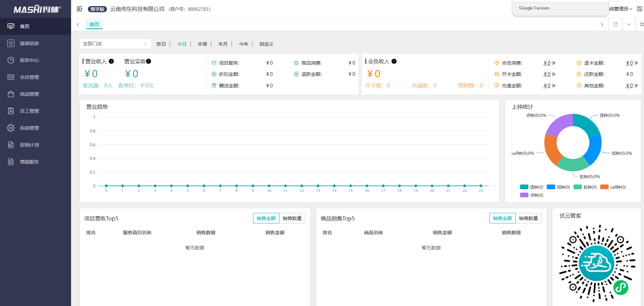Click the info icon beside 营业实收
Screen dimensions: 644x306
148,61
